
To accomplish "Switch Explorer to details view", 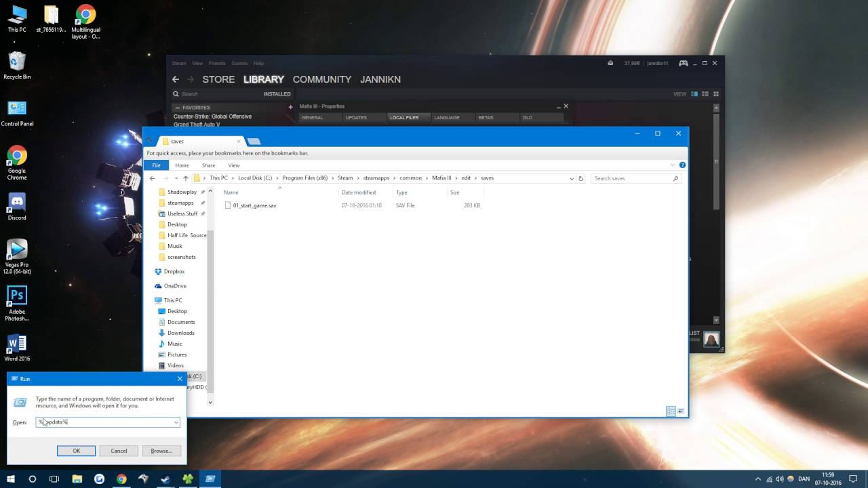I will 671,411.
